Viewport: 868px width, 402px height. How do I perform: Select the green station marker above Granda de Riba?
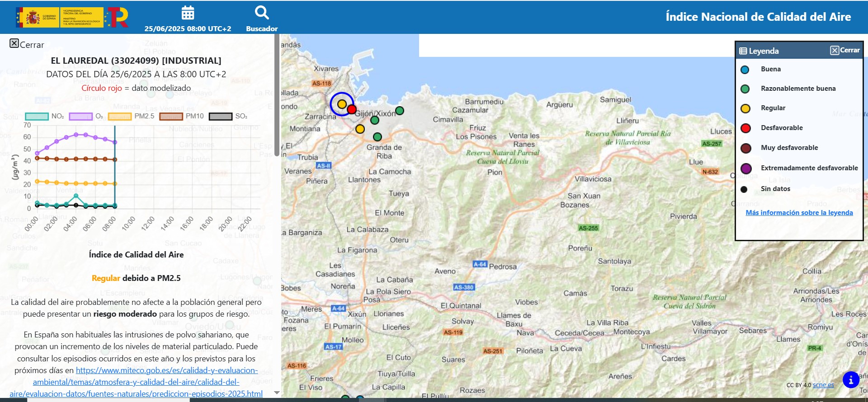377,136
